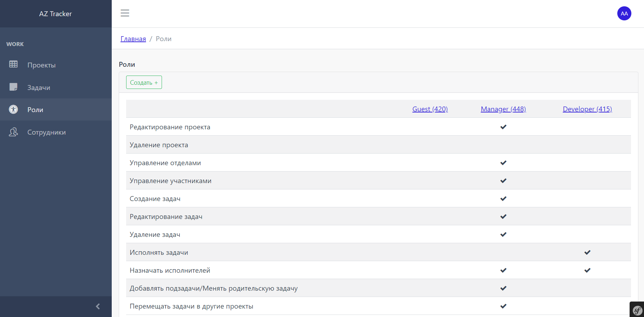Click the Создать + button
This screenshot has height=317, width=644.
tap(144, 82)
